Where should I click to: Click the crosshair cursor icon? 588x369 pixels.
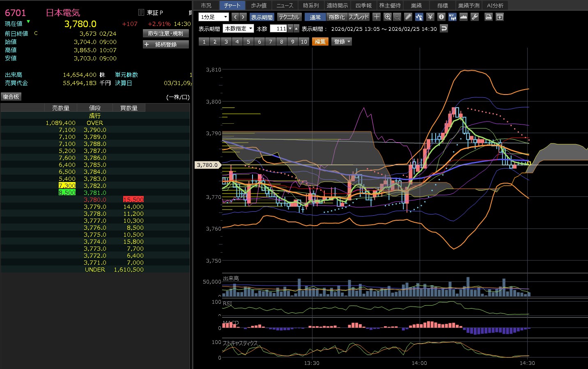coord(377,17)
